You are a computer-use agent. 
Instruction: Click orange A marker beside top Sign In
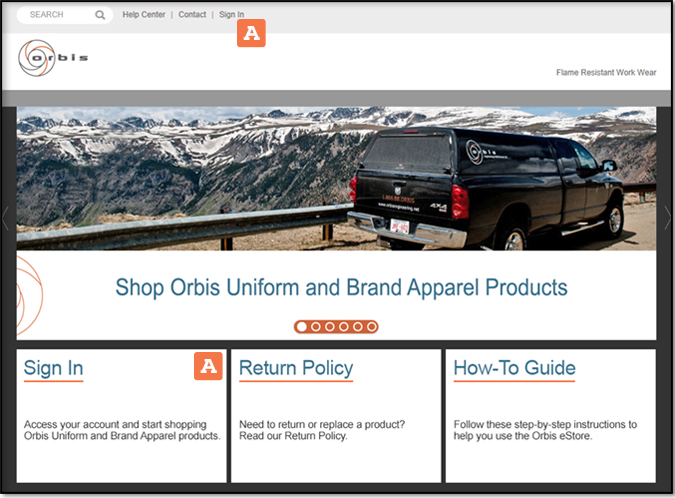tap(250, 33)
